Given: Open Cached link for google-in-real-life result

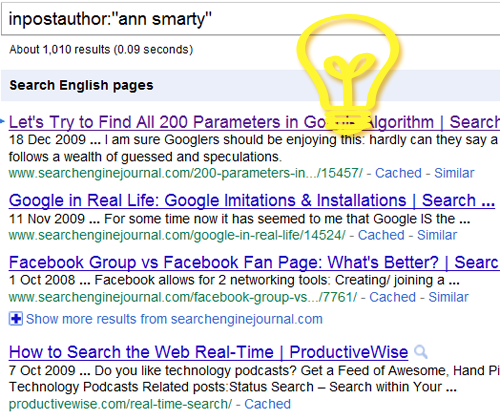Looking at the screenshot, I should [x=381, y=235].
